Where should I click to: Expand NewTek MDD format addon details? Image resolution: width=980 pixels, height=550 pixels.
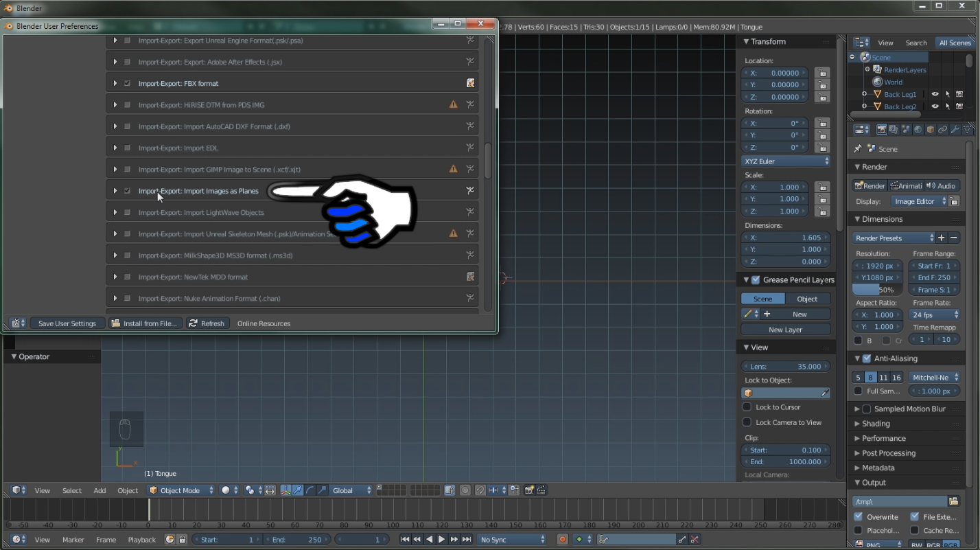coord(115,277)
